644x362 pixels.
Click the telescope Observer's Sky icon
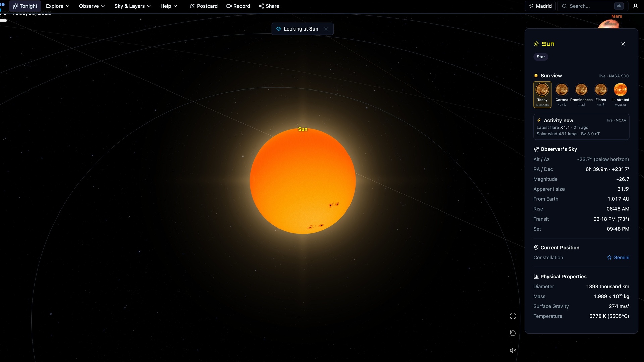(x=536, y=149)
